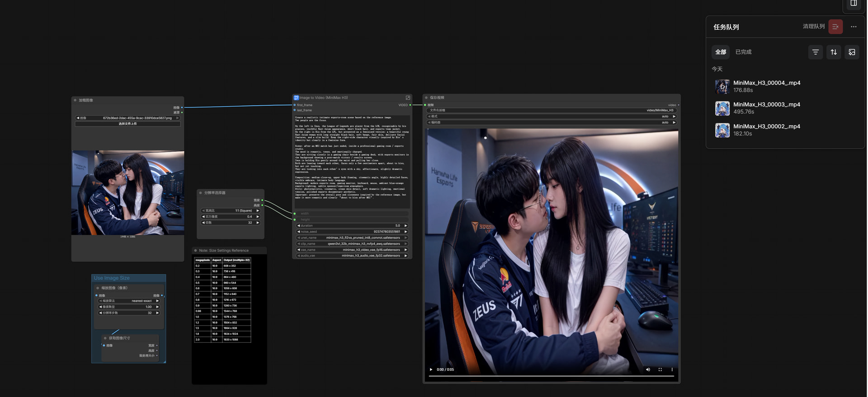Click the 遮罩 output socket of 加载图像 node

[182, 112]
